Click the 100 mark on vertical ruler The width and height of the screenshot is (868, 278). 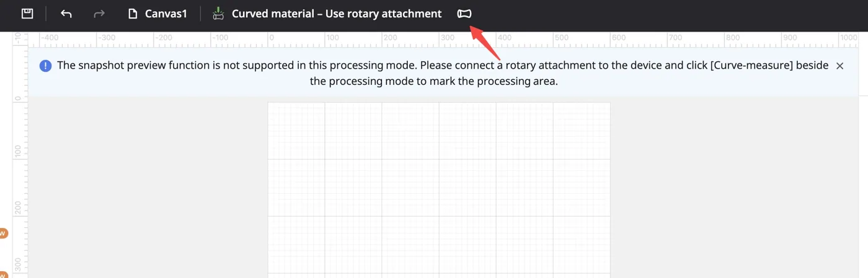click(x=18, y=151)
